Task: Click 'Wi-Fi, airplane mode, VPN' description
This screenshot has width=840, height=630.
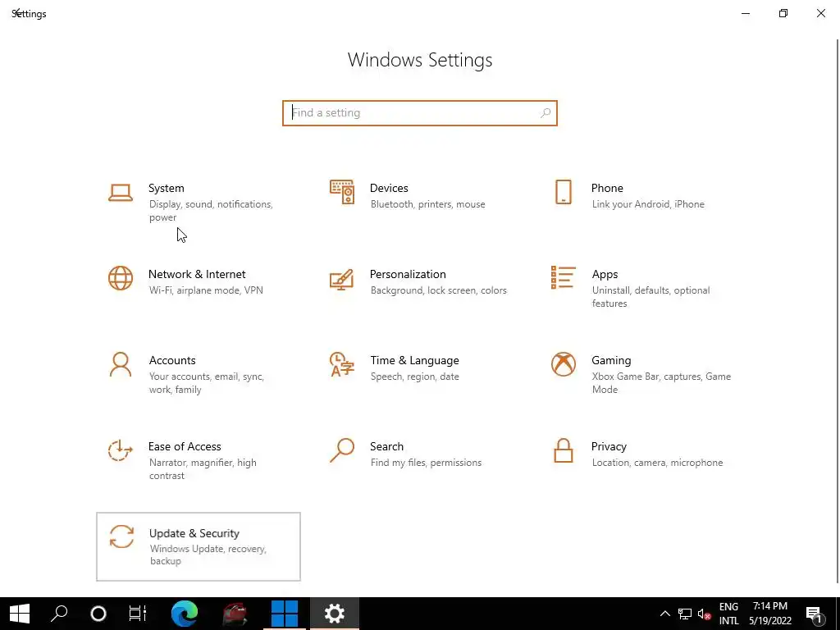Action: pos(206,290)
